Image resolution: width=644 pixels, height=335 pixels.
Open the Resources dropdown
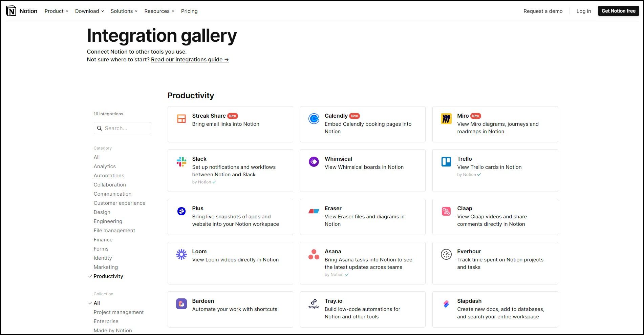point(159,11)
